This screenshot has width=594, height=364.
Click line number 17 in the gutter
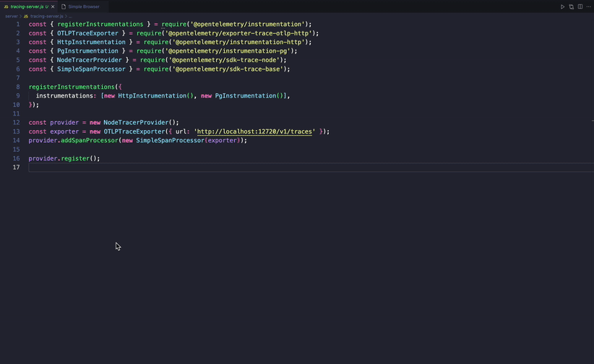tap(17, 168)
